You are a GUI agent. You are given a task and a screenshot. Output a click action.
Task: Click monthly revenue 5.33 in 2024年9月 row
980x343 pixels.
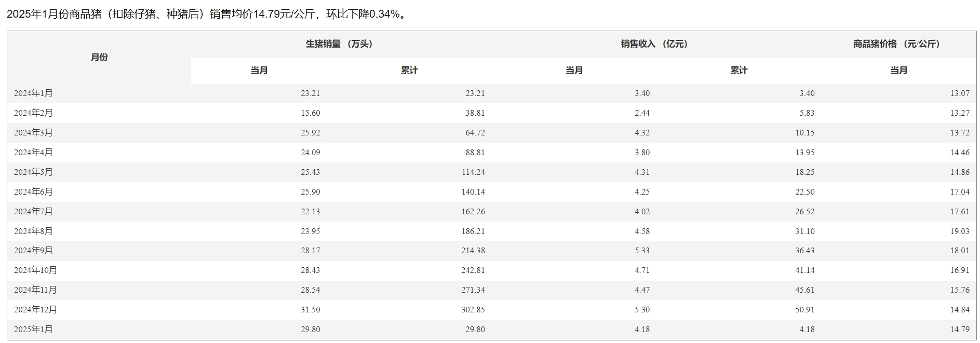tap(642, 251)
